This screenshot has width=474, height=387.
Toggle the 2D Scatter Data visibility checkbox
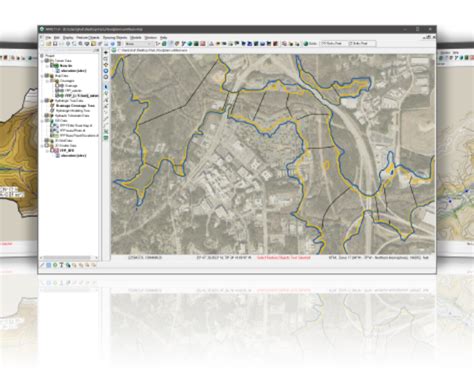47,146
